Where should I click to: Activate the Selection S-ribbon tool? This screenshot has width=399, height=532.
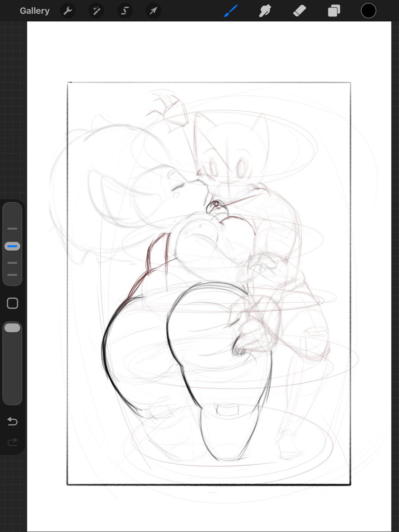tap(125, 11)
